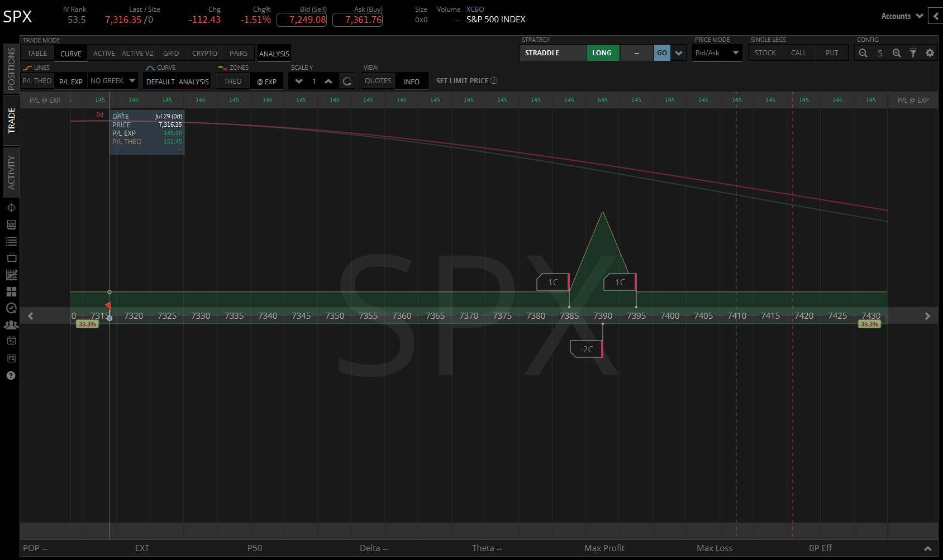This screenshot has height=560, width=943.
Task: Open the help question-mark icon
Action: pos(11,375)
